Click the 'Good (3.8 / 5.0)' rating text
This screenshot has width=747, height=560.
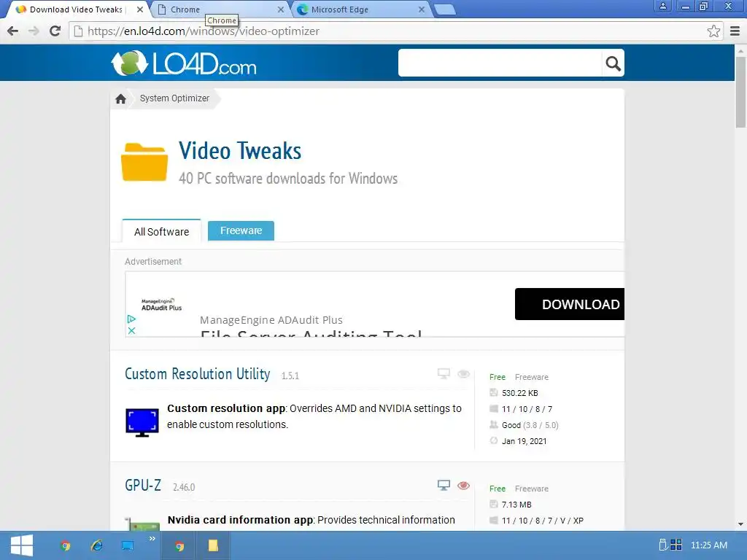(530, 425)
